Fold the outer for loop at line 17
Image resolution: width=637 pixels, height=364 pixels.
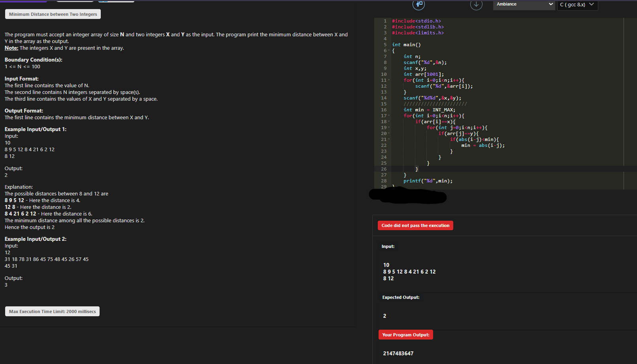pos(389,116)
